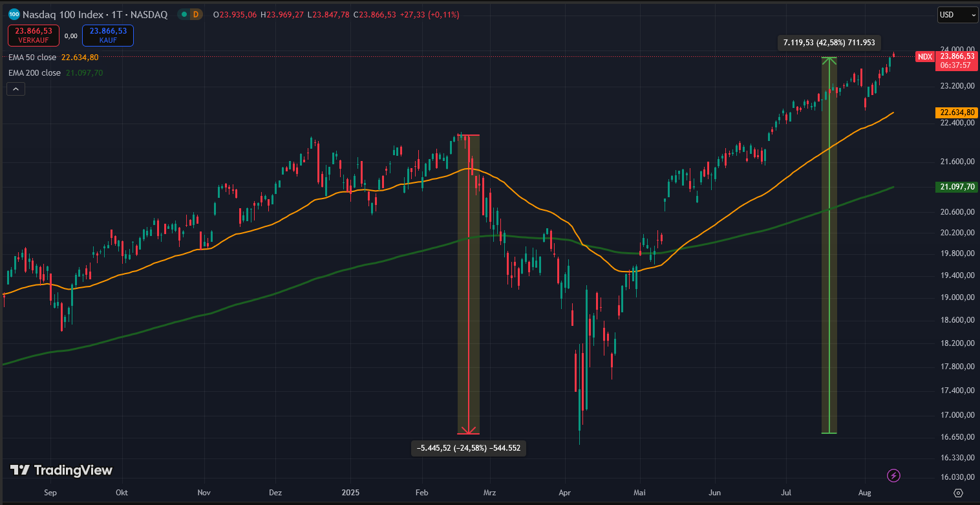Click the EMA 200 value 21.097,70 in legend
This screenshot has height=505, width=980.
point(84,73)
